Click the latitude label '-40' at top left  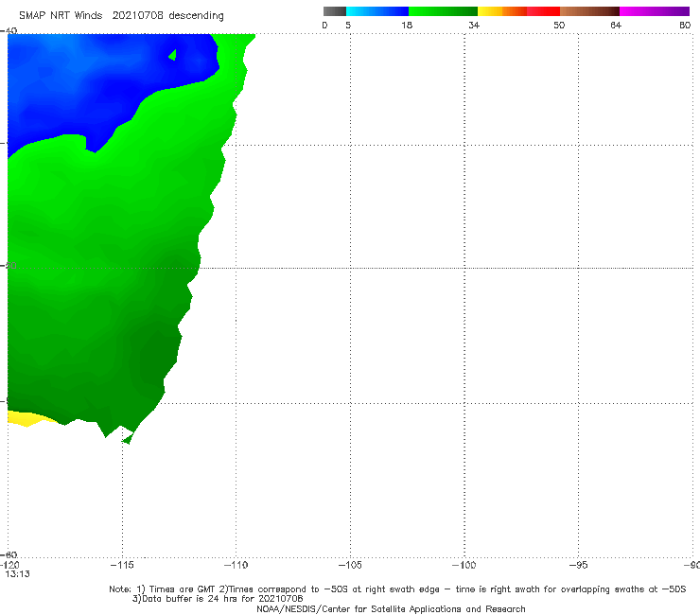tap(9, 31)
